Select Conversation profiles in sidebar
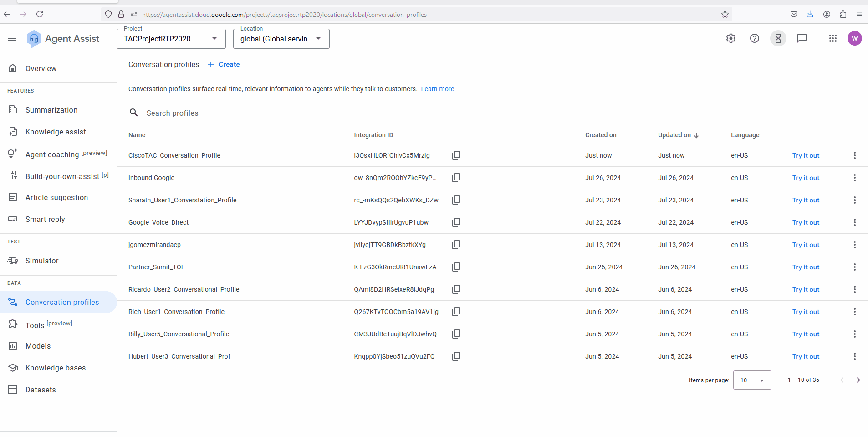This screenshot has height=437, width=868. (x=58, y=302)
